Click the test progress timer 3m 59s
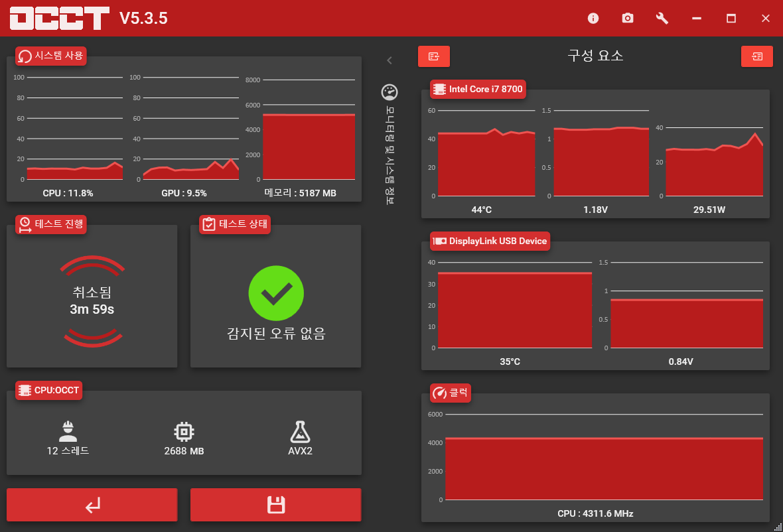Image resolution: width=783 pixels, height=532 pixels. (92, 309)
